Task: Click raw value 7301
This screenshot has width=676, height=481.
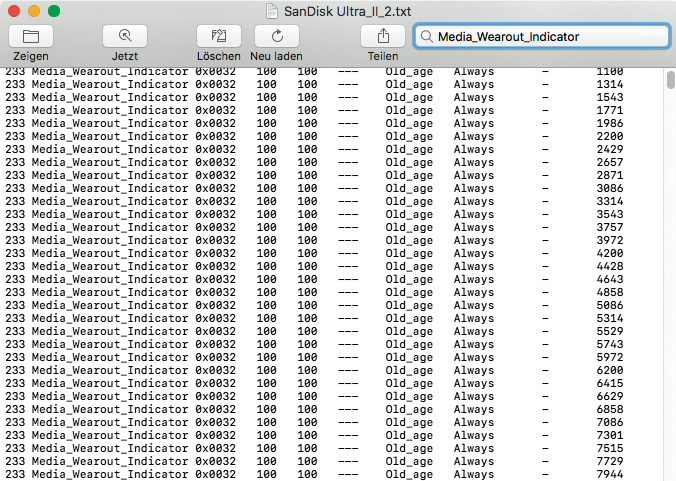Action: click(x=610, y=435)
